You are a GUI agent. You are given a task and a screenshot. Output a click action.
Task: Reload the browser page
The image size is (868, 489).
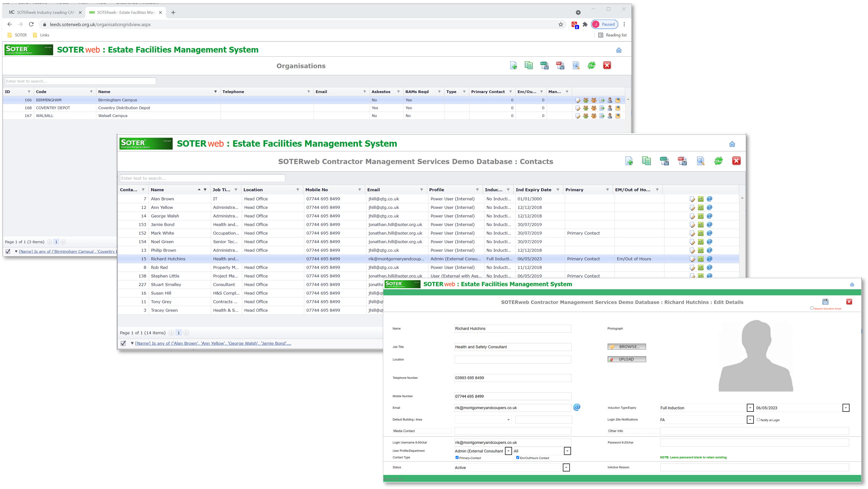pos(31,24)
